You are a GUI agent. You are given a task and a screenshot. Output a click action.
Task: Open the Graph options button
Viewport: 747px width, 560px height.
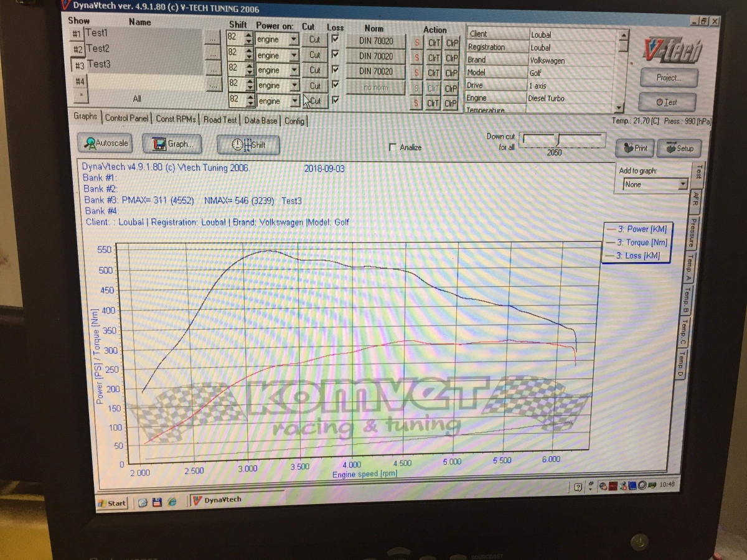172,144
